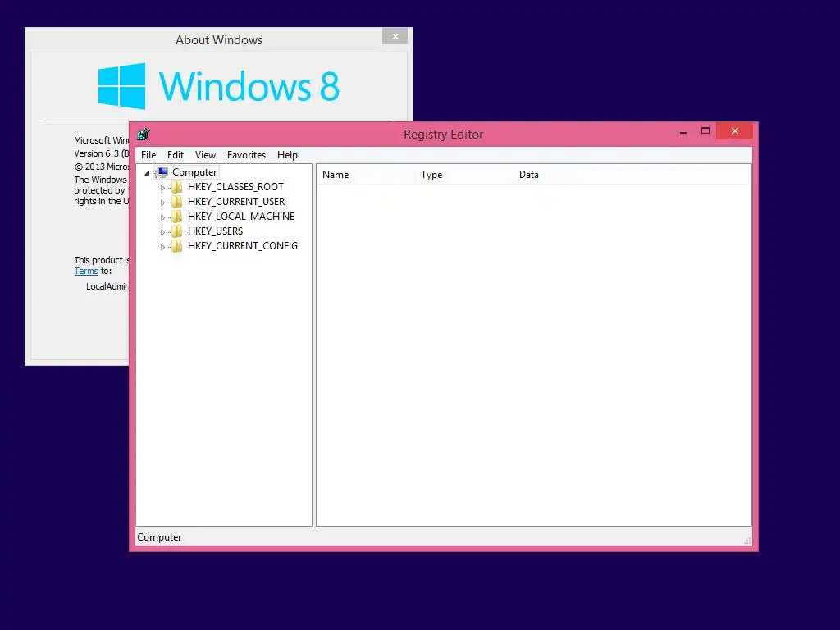Click the Computer icon in registry tree
Image resolution: width=840 pixels, height=630 pixels.
(x=162, y=172)
